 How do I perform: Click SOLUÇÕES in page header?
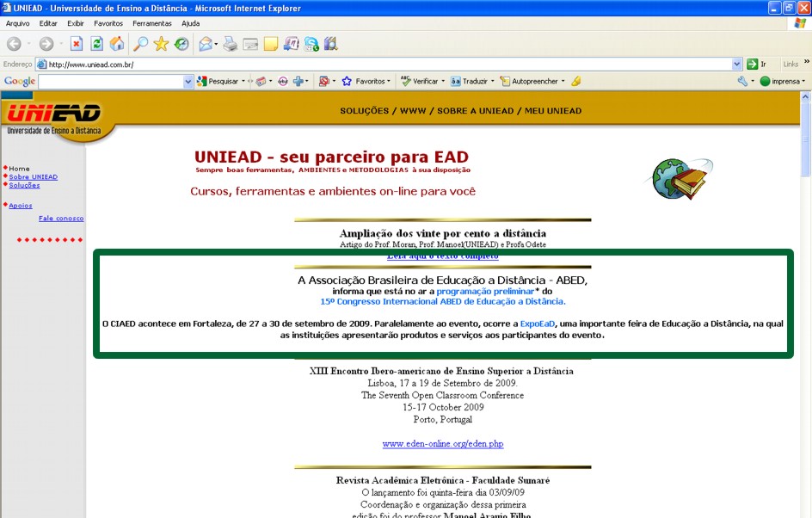tap(364, 111)
